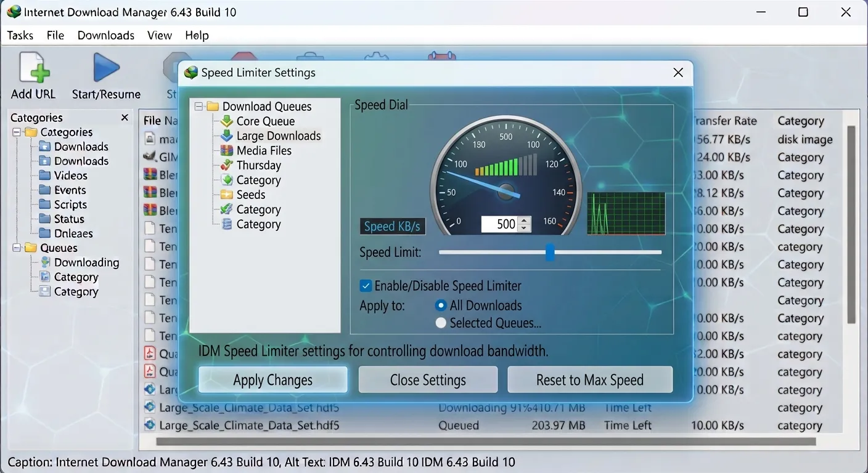This screenshot has width=868, height=473.
Task: Collapse the Categories tree node in sidebar
Action: (16, 132)
